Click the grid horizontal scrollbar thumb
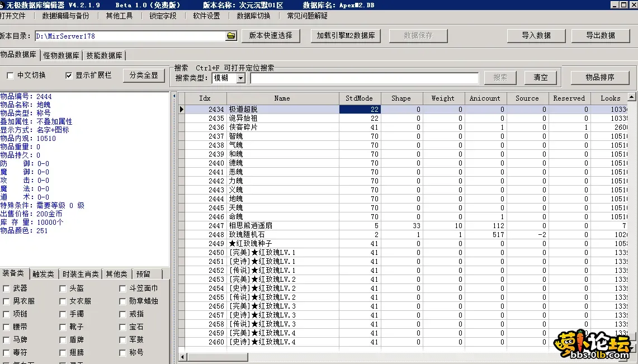 (217, 357)
